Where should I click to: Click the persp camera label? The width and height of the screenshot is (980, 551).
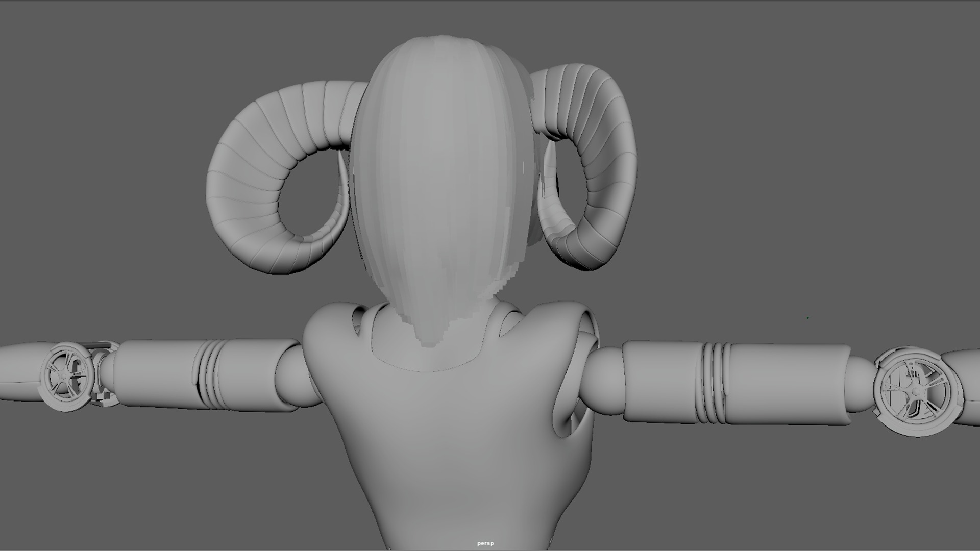[x=485, y=543]
